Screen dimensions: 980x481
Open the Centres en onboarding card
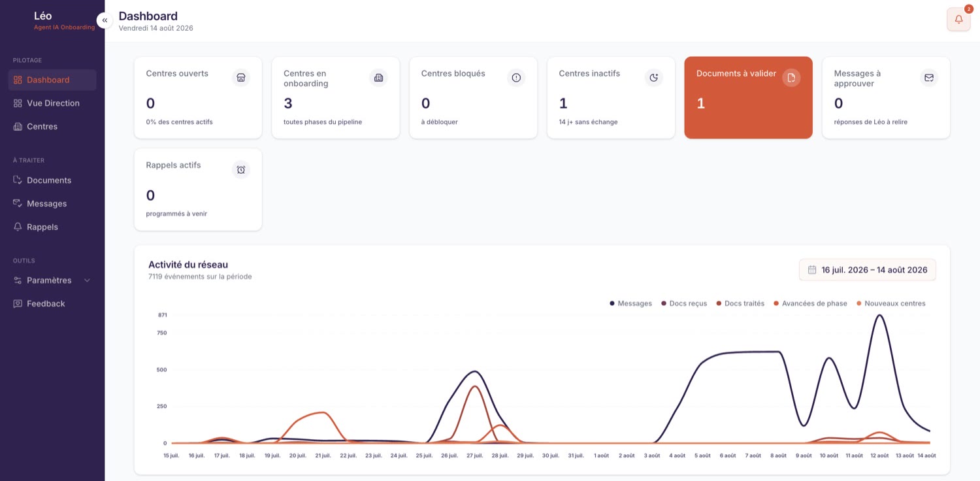336,97
